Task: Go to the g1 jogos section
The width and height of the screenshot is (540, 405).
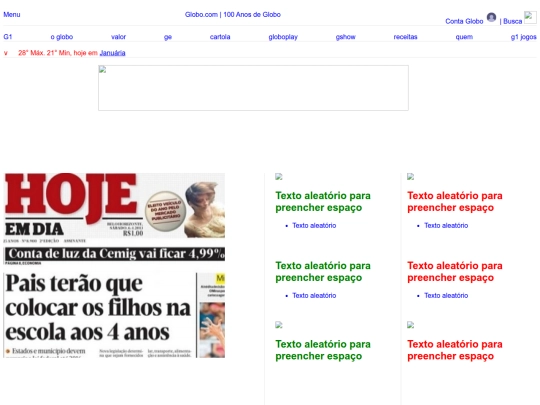Action: [523, 37]
